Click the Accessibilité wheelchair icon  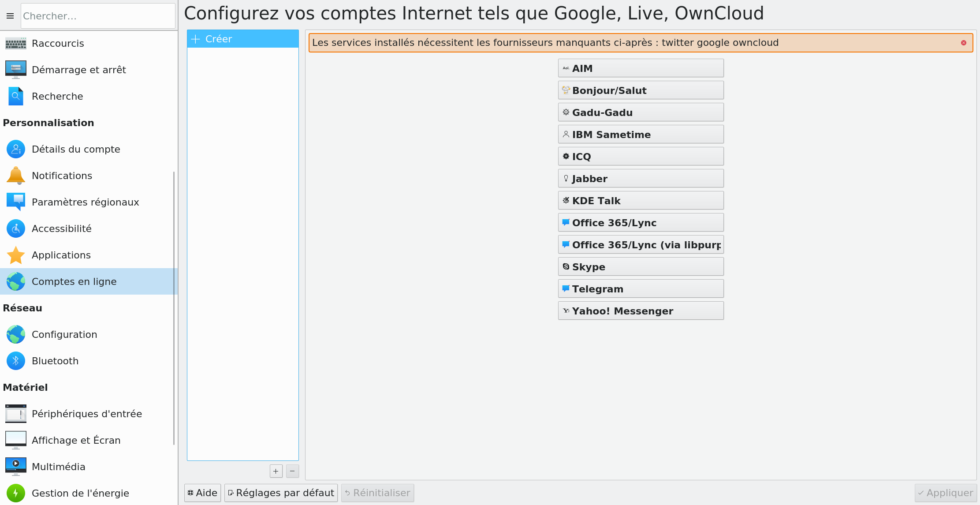(16, 228)
